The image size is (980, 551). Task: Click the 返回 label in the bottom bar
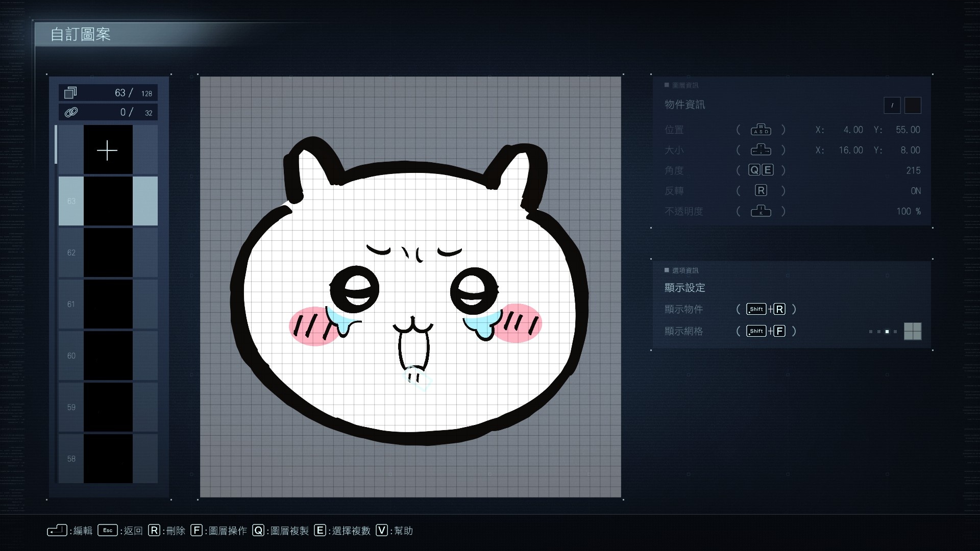[x=133, y=531]
